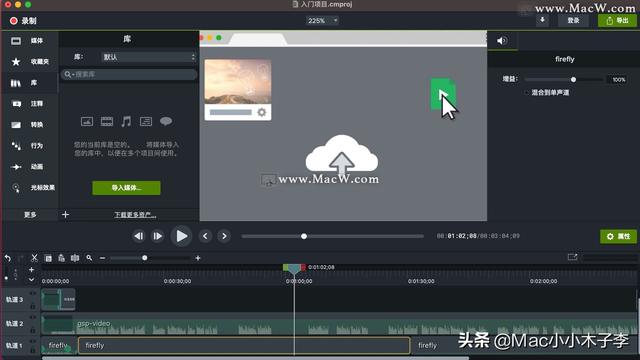Select the music note audio filter icon
640x360 pixels.
coord(126,121)
